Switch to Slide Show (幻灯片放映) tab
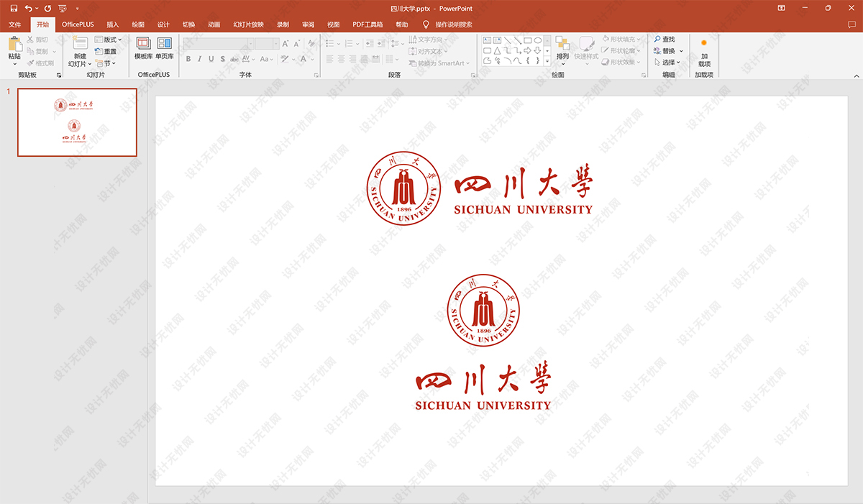This screenshot has height=504, width=863. [x=248, y=24]
